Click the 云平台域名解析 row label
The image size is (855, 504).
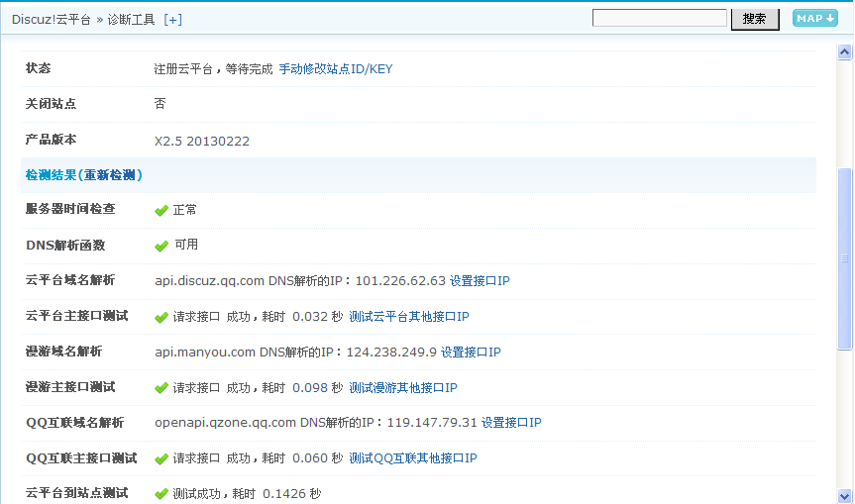[70, 280]
